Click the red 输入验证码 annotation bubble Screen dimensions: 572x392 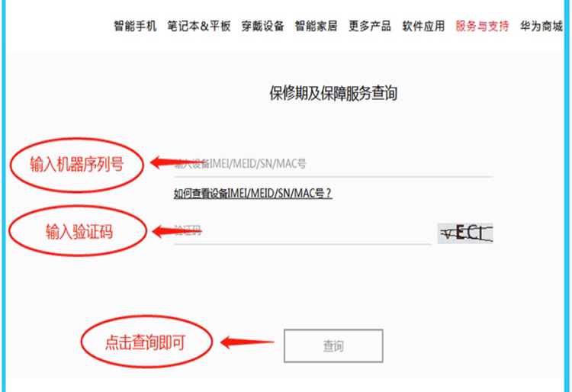pos(78,231)
